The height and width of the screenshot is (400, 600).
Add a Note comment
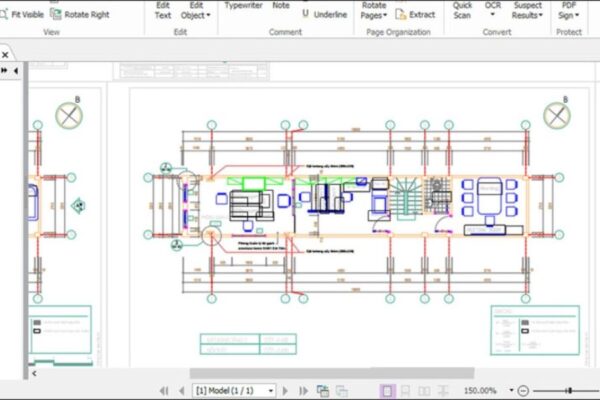tap(281, 5)
